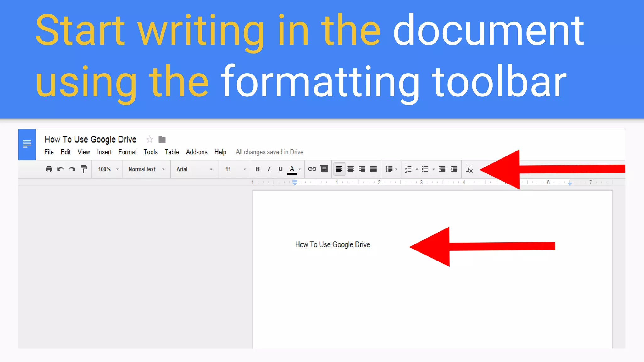Image resolution: width=644 pixels, height=362 pixels.
Task: Open the Help menu
Action: click(x=220, y=152)
